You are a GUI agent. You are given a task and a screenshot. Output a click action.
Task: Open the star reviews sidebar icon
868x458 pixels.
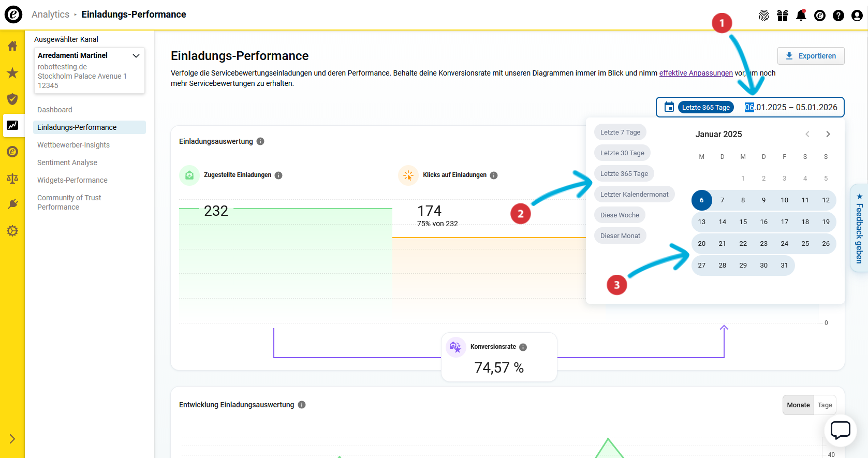(12, 73)
